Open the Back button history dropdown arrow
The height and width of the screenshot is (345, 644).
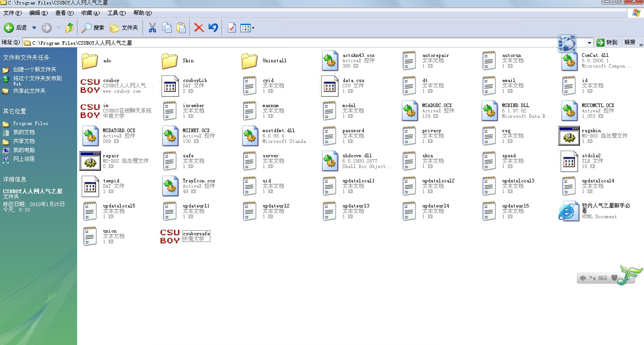(34, 28)
